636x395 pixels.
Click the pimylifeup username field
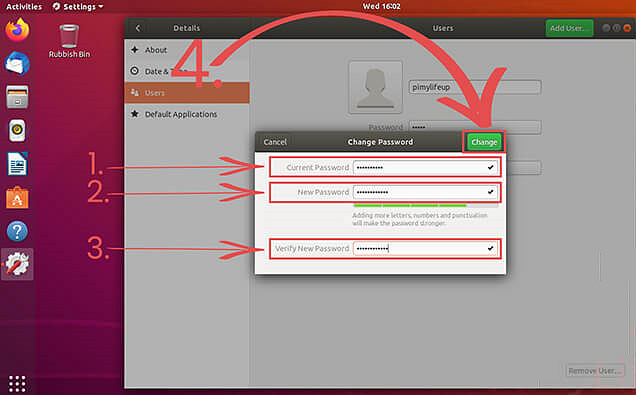[x=475, y=87]
